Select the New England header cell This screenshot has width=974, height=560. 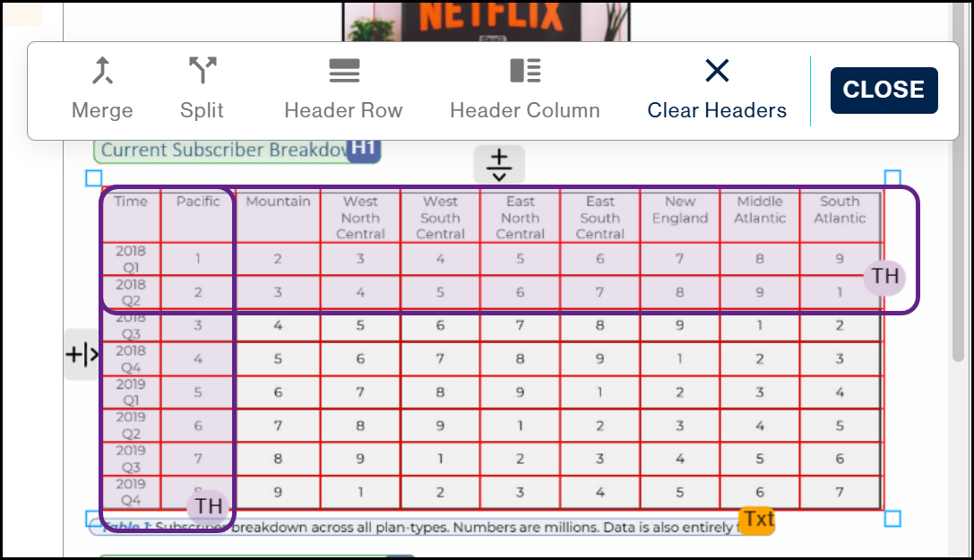680,215
